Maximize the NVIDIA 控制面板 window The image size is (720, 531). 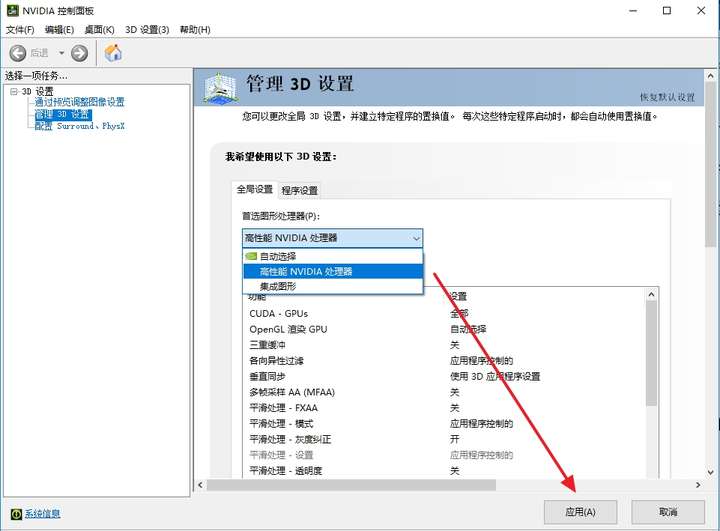pyautogui.click(x=667, y=11)
